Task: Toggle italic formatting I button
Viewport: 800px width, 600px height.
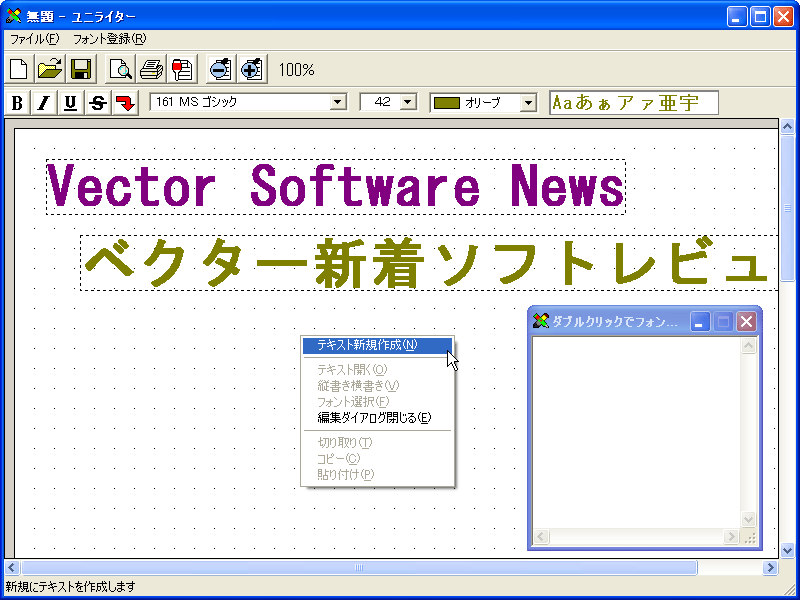Action: point(44,103)
